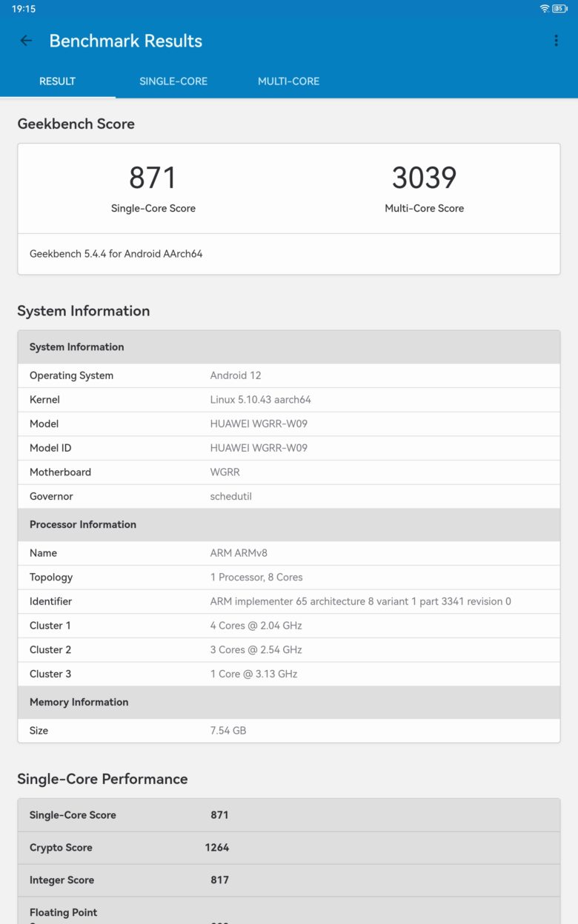The width and height of the screenshot is (578, 924).
Task: Tap the ARM implementer identifier value
Action: [361, 601]
